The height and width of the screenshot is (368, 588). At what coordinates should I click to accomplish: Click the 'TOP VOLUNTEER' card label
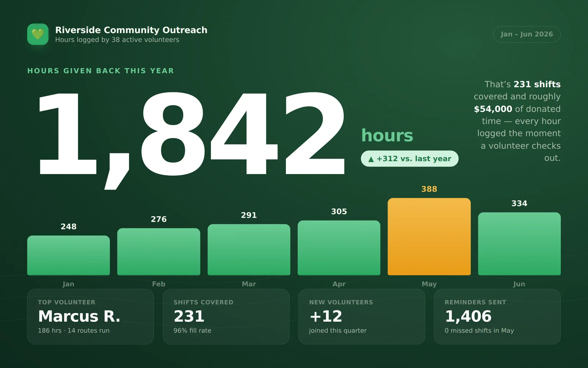(67, 302)
